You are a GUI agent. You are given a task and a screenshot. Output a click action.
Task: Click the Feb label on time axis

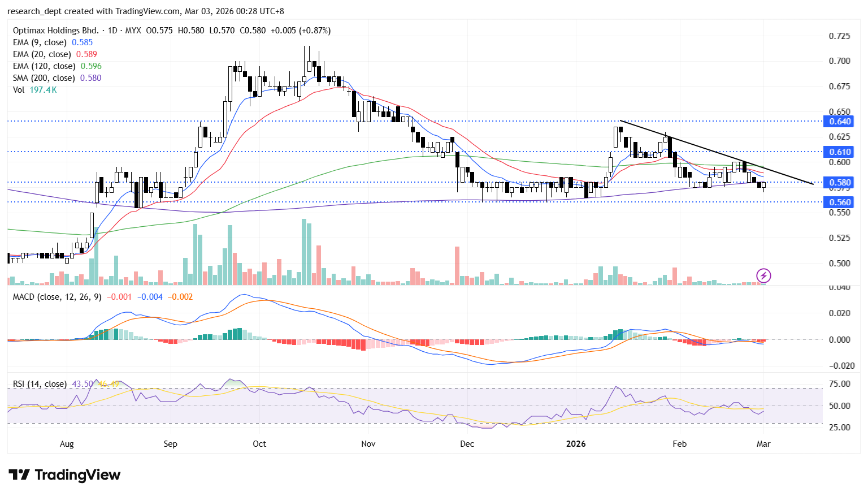[x=679, y=444]
